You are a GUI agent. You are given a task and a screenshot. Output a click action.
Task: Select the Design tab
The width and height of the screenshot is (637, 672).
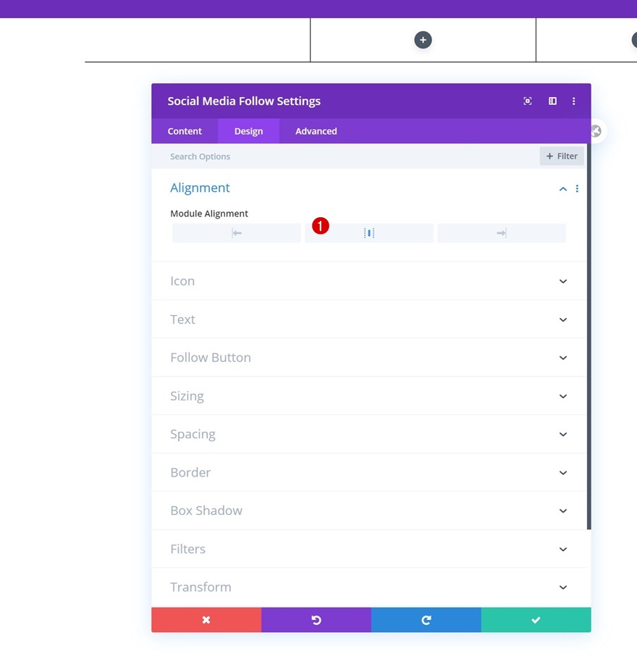(248, 131)
